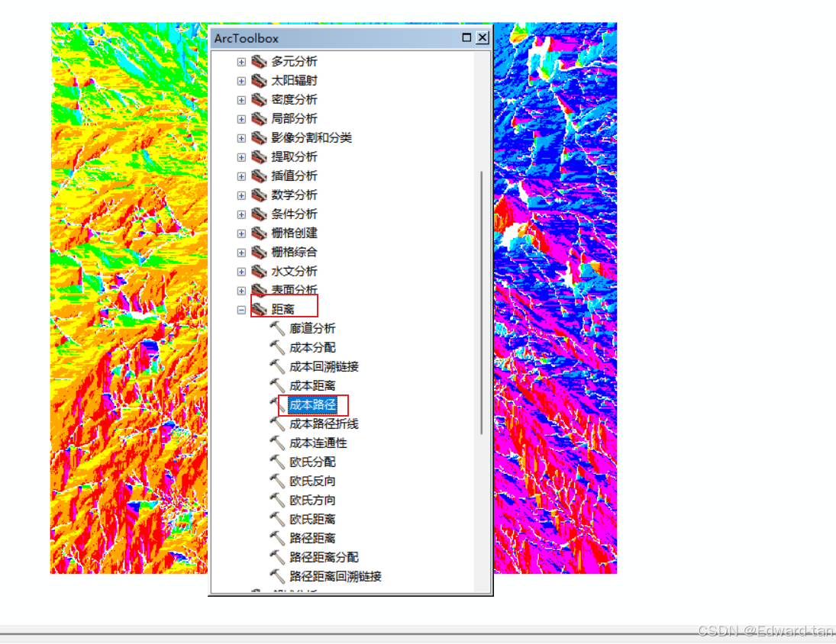Expand the 插值分析 toolset
Screen dimensions: 836x644
tap(241, 177)
